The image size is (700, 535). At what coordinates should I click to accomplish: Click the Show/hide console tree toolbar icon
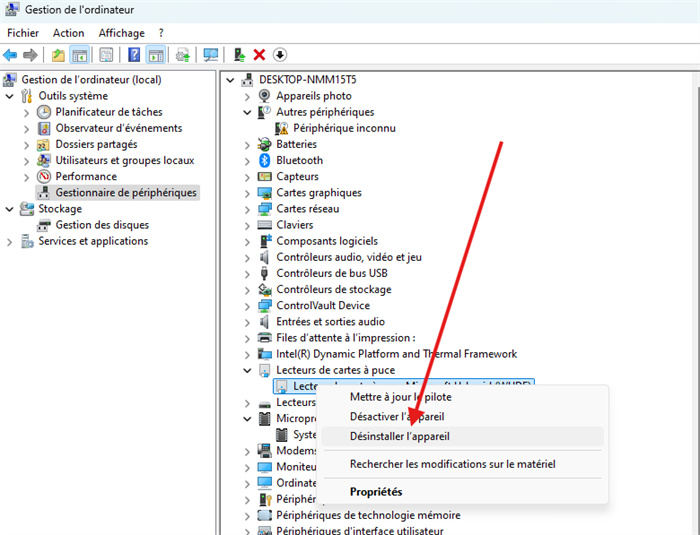pos(79,55)
